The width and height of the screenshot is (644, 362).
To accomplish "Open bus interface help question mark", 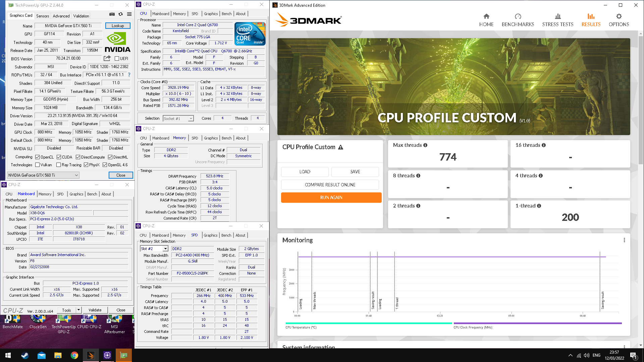I will pos(129,75).
